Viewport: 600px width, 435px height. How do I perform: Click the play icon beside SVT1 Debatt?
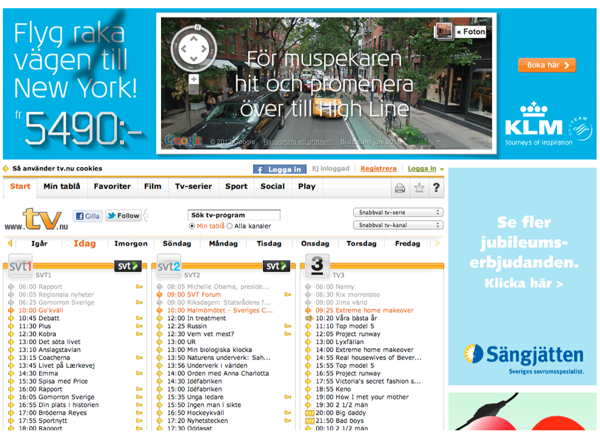pyautogui.click(x=139, y=318)
